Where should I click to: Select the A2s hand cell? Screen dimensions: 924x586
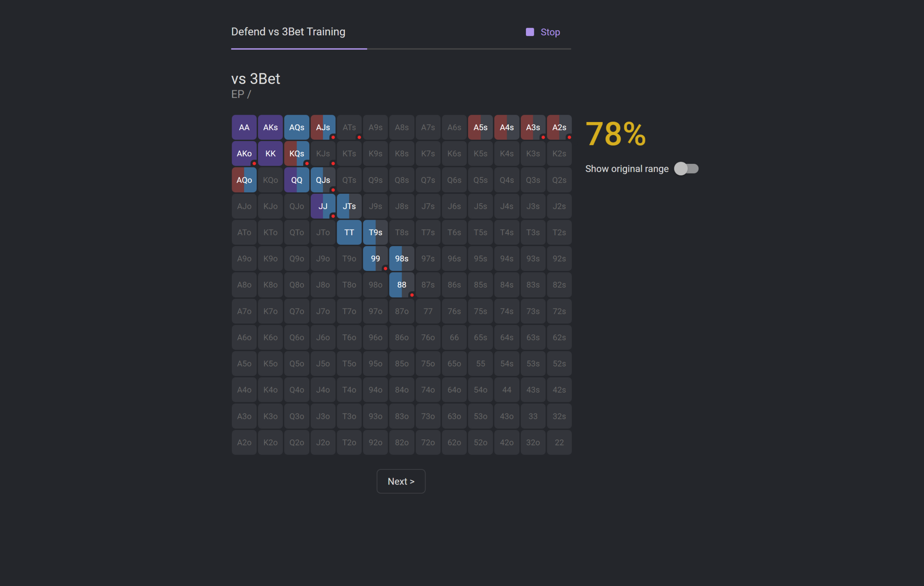pyautogui.click(x=559, y=127)
